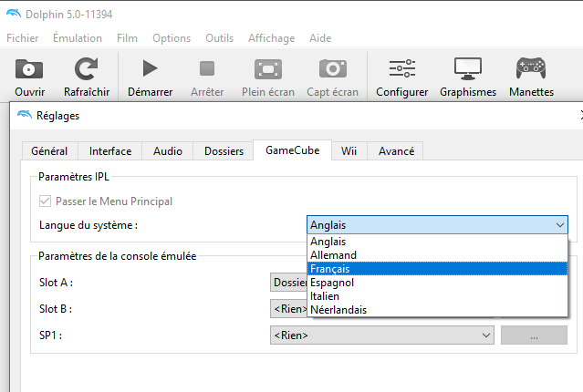This screenshot has width=583, height=392.
Task: Toggle Passer le Menu Principal checkbox
Action: tap(45, 201)
